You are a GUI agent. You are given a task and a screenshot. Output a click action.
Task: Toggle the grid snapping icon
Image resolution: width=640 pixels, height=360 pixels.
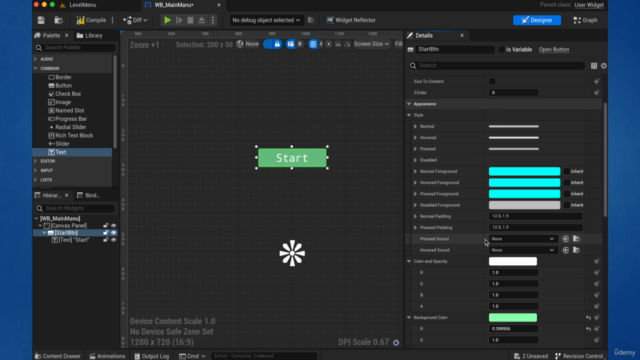pos(313,44)
